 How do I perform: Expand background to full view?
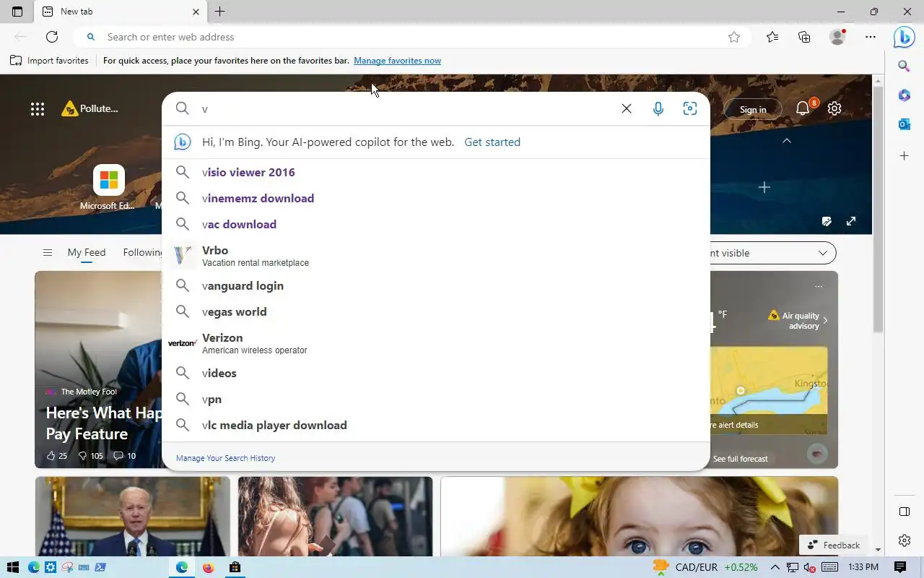pyautogui.click(x=851, y=221)
